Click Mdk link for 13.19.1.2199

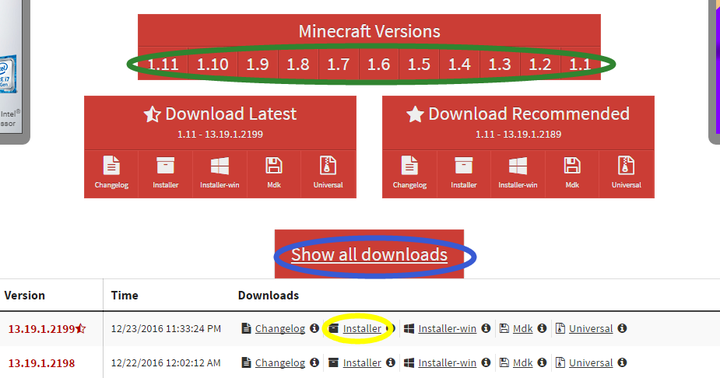(523, 329)
